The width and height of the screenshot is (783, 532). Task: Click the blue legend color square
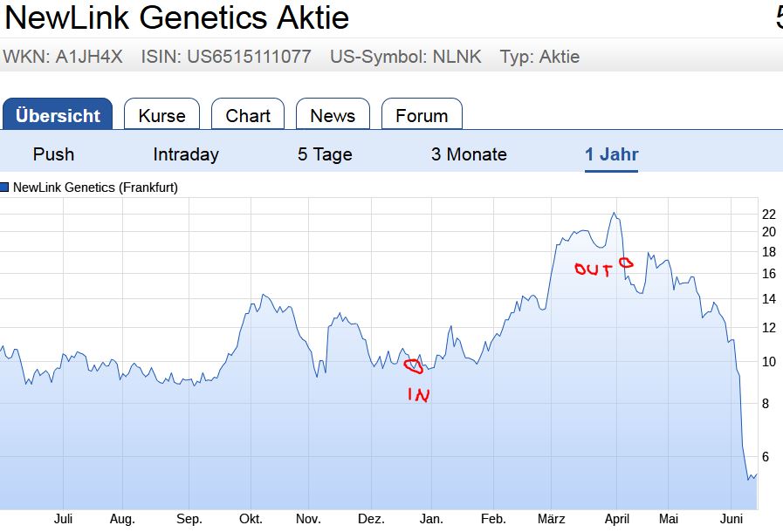point(5,187)
